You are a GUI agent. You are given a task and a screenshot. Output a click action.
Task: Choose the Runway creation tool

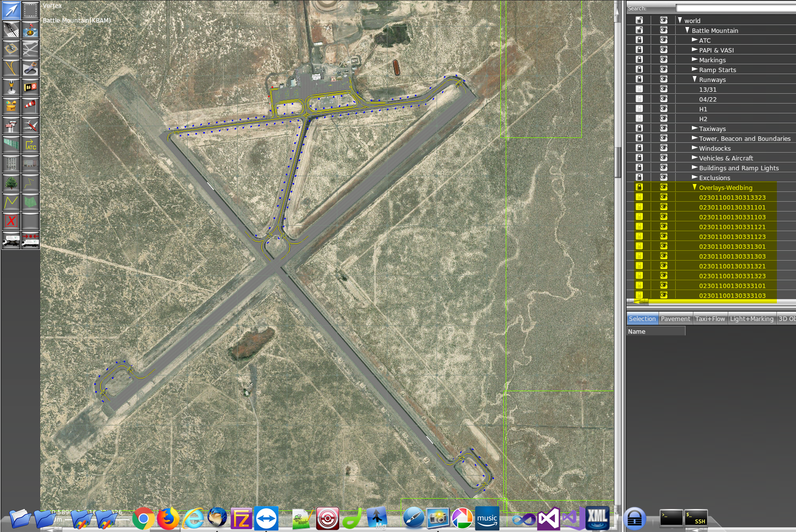11,29
